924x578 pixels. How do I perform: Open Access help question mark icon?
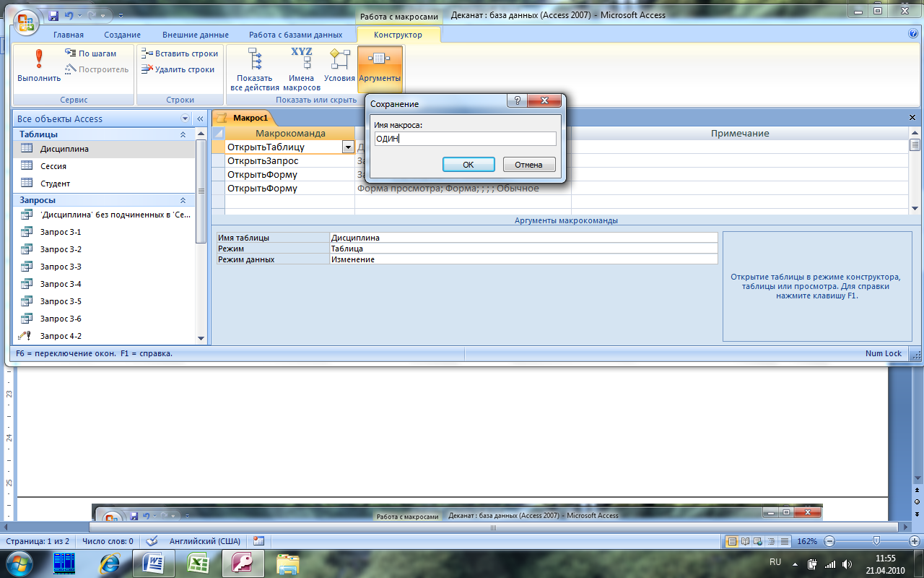click(x=913, y=34)
